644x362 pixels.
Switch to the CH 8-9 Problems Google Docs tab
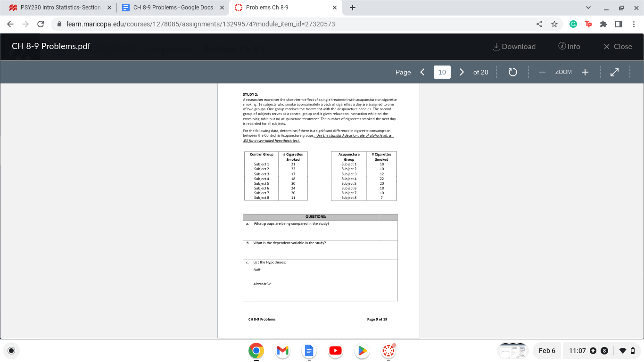pyautogui.click(x=173, y=8)
